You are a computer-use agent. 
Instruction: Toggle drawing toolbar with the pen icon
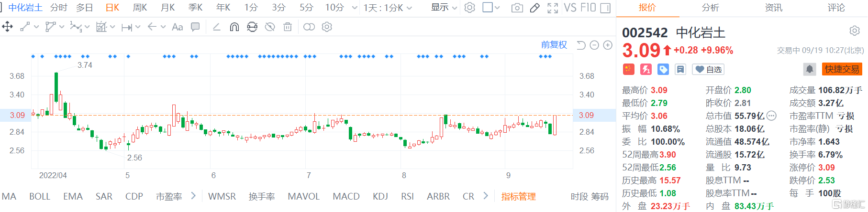(x=535, y=8)
